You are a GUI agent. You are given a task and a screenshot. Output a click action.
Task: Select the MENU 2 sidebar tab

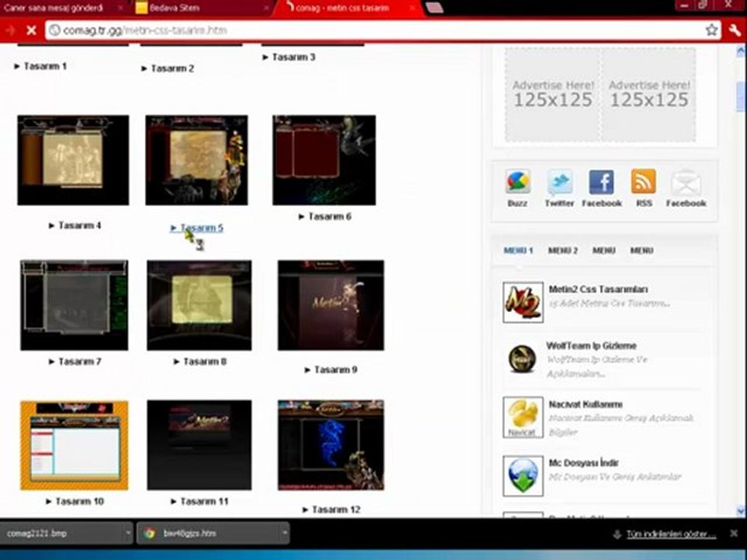click(x=563, y=250)
